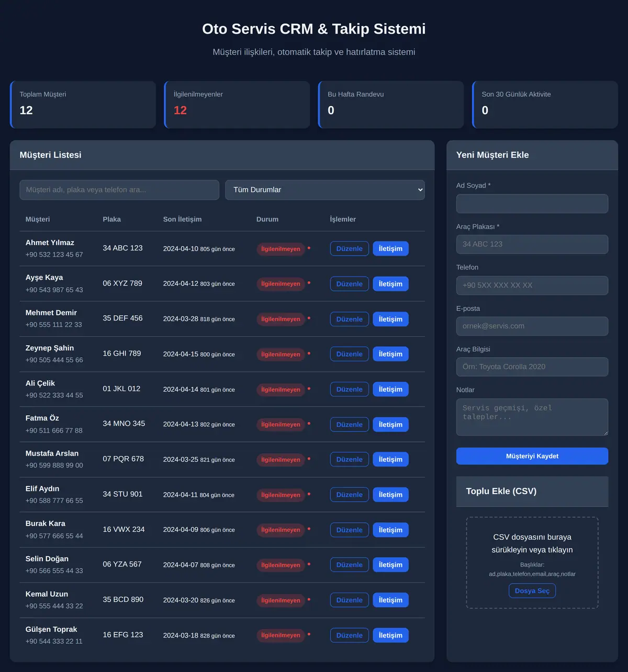Click the Telefon input field
The width and height of the screenshot is (628, 672).
click(532, 286)
